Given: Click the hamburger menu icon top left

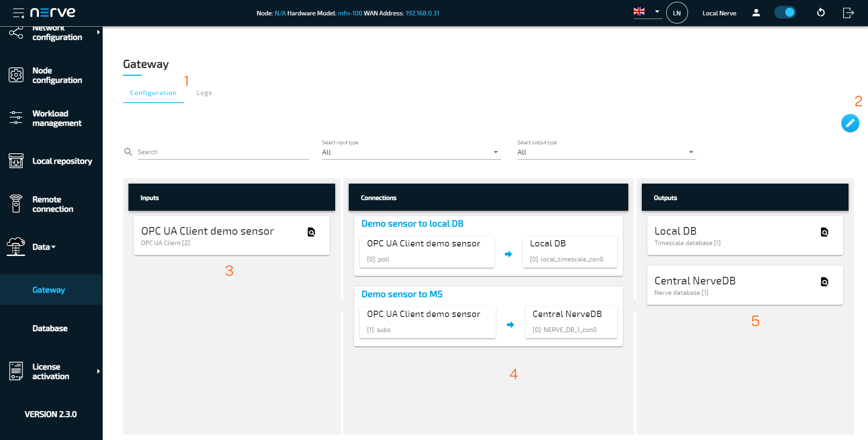Looking at the screenshot, I should click(18, 13).
